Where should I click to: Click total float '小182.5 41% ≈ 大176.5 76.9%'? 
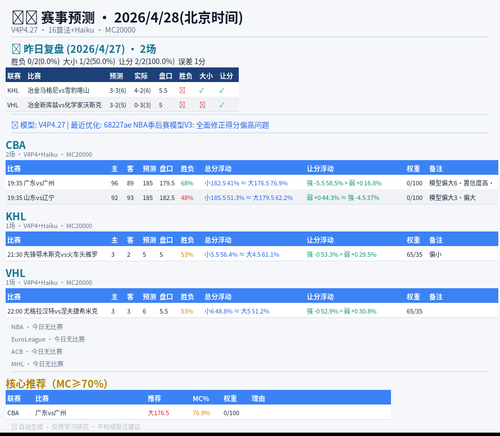tap(246, 183)
